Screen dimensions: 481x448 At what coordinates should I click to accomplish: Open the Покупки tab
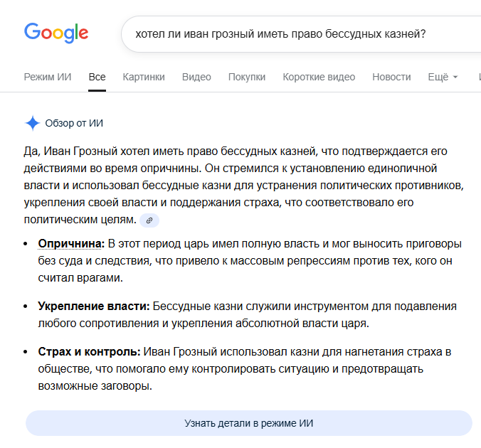[247, 77]
